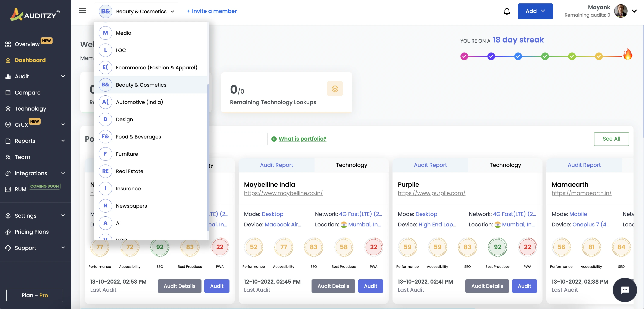The width and height of the screenshot is (644, 309).
Task: Click the RUM monitor icon
Action: tap(8, 189)
